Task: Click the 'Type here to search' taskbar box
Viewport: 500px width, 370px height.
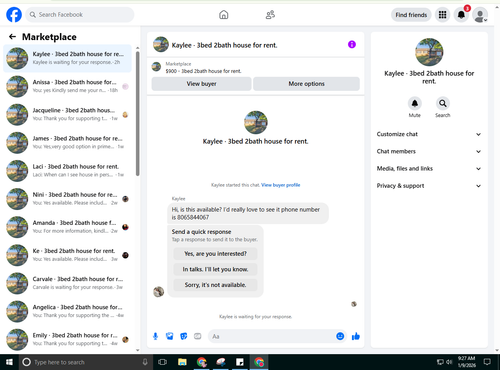Action: tap(85, 362)
